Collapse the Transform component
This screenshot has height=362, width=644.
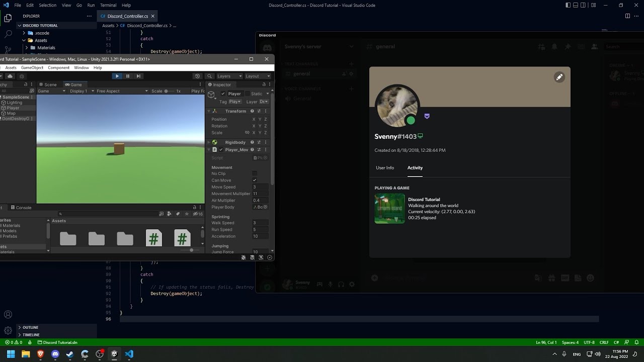(209, 111)
